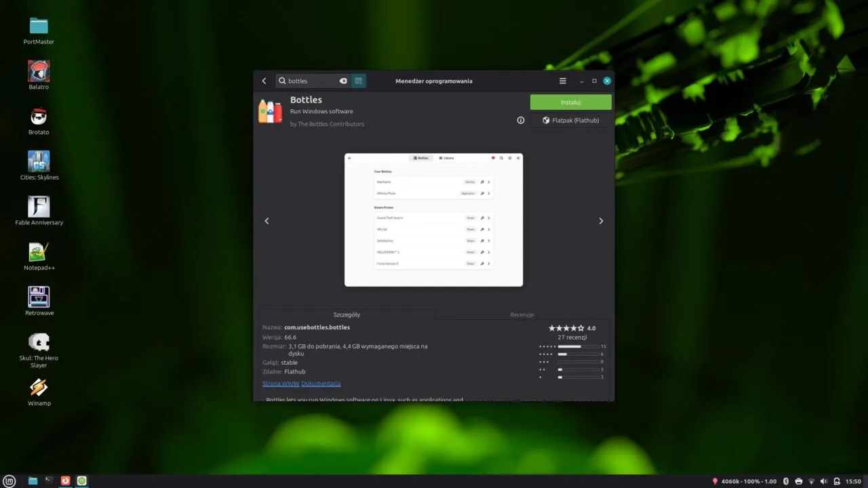The height and width of the screenshot is (488, 868).
Task: Click the four-star rating bar
Action: [578, 354]
